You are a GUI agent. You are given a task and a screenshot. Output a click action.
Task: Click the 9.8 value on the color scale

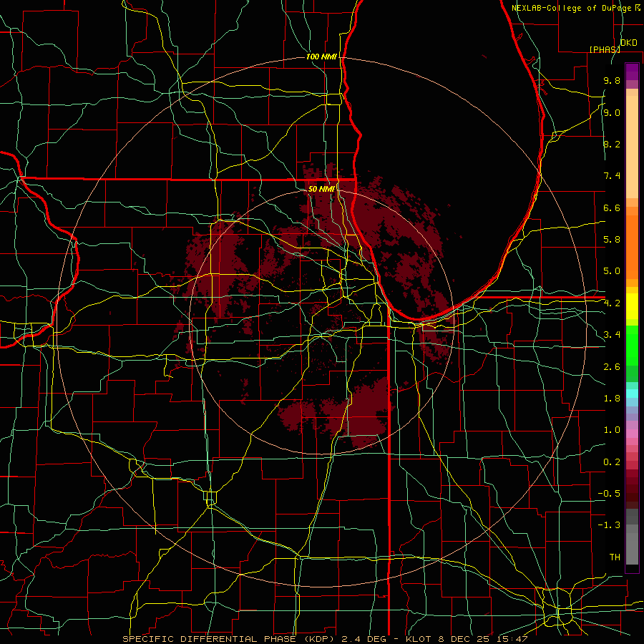click(612, 81)
